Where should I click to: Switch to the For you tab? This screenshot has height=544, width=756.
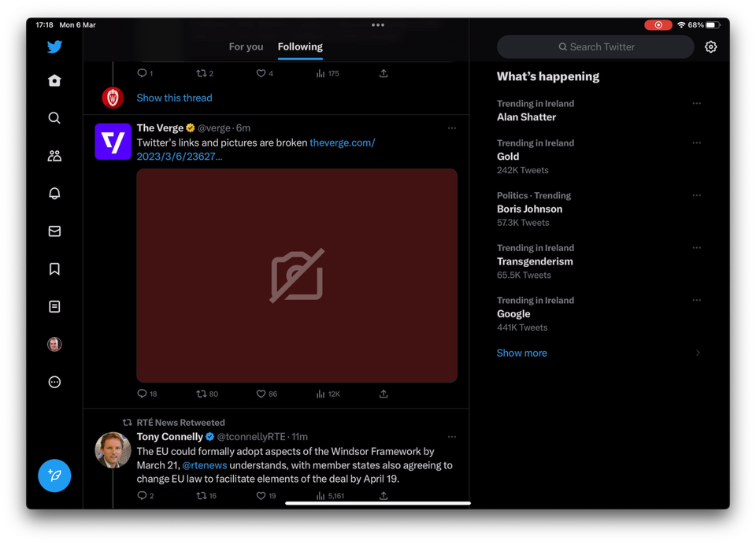(x=246, y=46)
